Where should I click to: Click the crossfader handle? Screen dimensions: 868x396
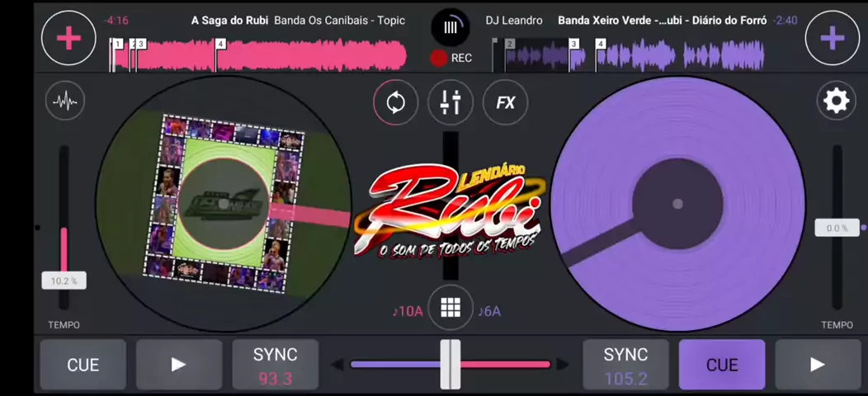point(451,364)
